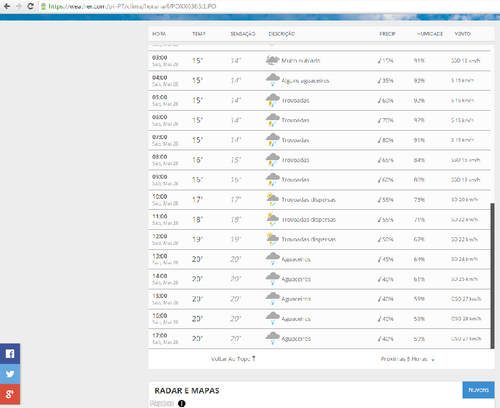Click 'Trovoadas dispersas' in 12:00 row
Viewport: 500px width, 408px height.
click(x=309, y=239)
